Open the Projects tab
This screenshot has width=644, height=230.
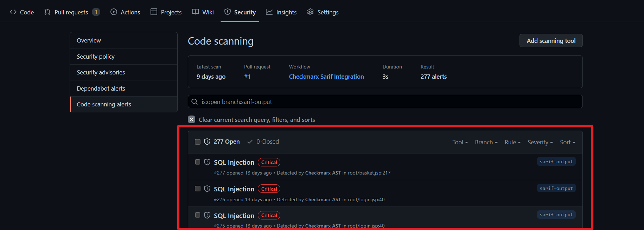point(166,12)
